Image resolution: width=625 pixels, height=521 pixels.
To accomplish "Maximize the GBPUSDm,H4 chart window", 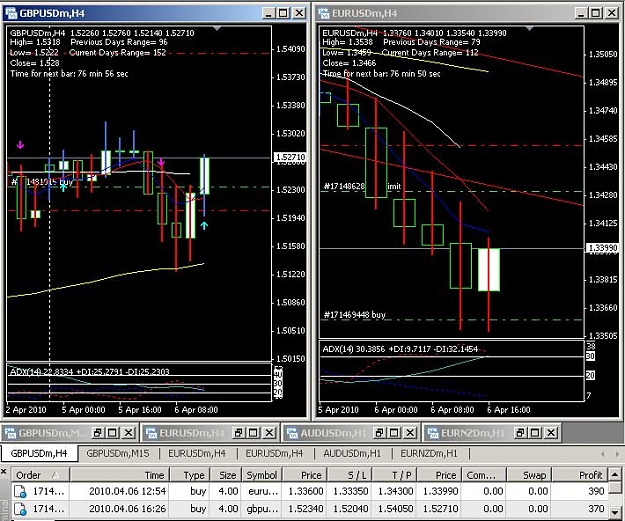I will tap(283, 13).
